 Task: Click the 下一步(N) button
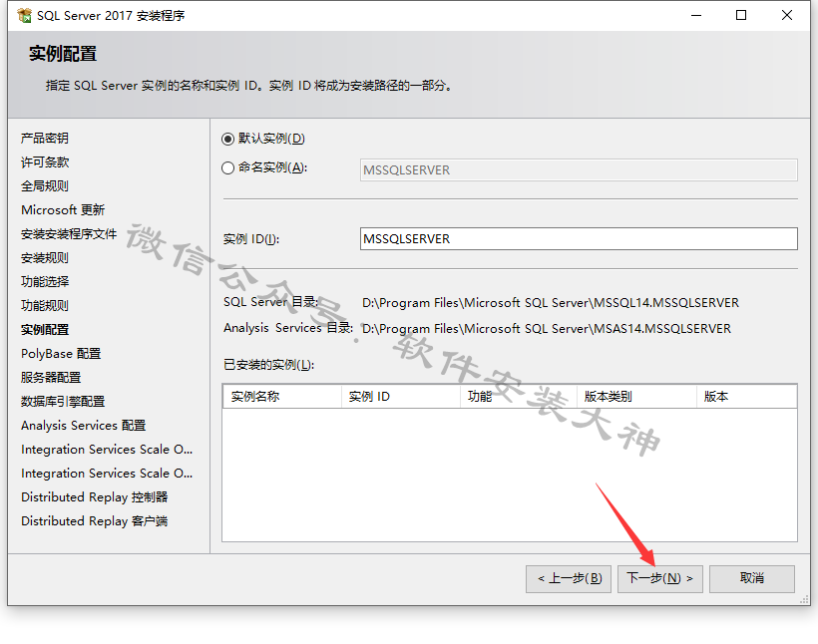click(660, 578)
